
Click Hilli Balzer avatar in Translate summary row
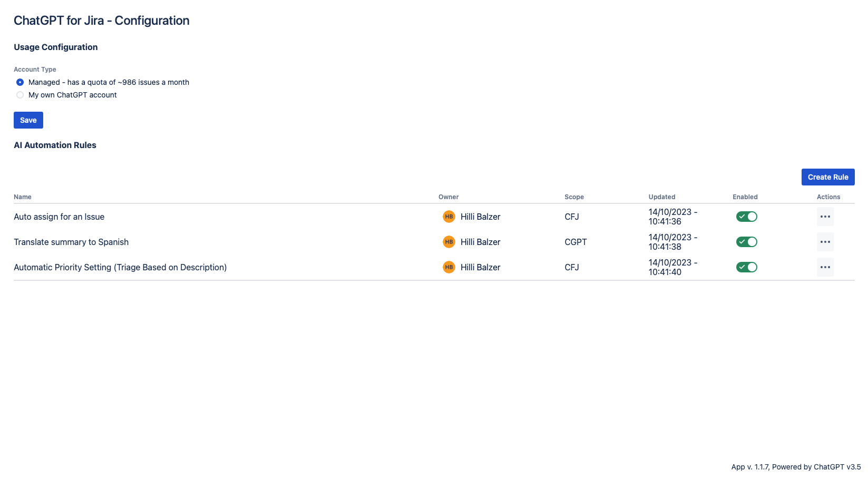449,242
